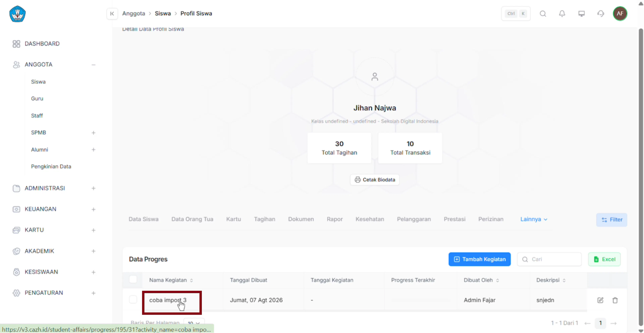
Task: Click page number 1 in pagination
Action: 600,323
